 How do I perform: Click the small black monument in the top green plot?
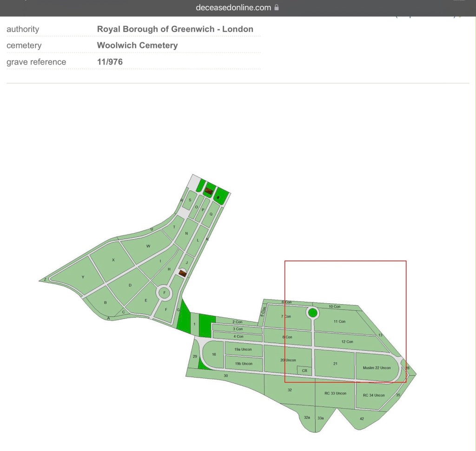coord(218,197)
